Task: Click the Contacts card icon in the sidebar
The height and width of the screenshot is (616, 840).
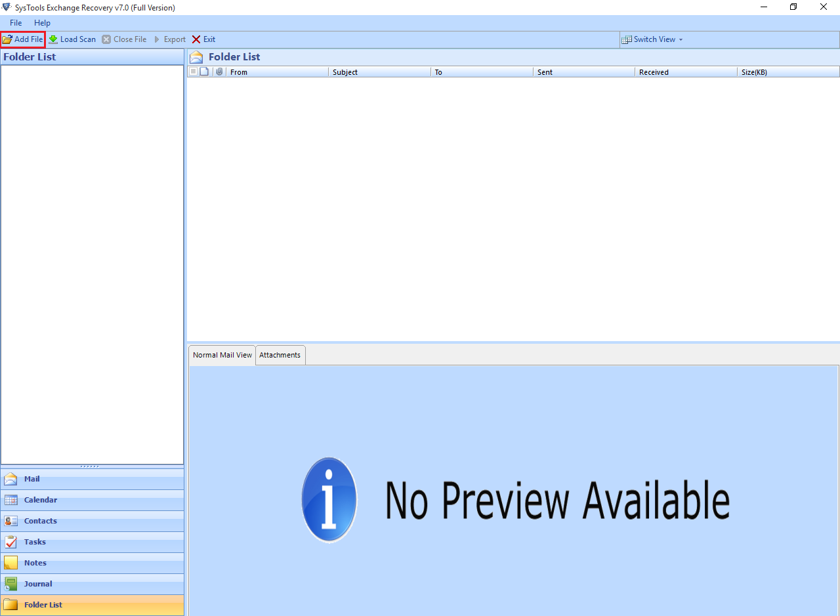Action: [10, 521]
